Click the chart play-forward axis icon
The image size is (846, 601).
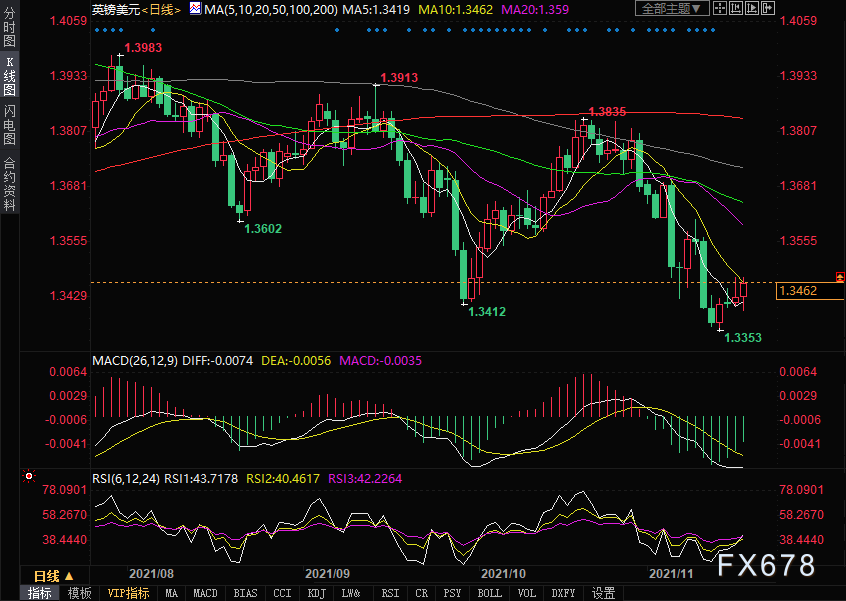tap(752, 8)
